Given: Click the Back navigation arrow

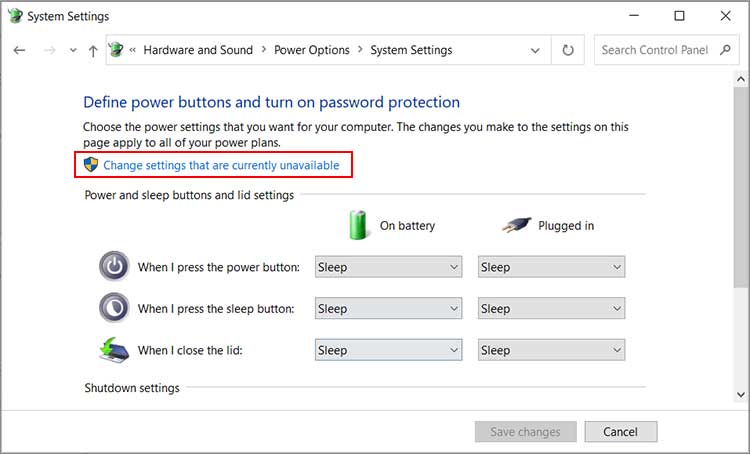Looking at the screenshot, I should [x=20, y=50].
